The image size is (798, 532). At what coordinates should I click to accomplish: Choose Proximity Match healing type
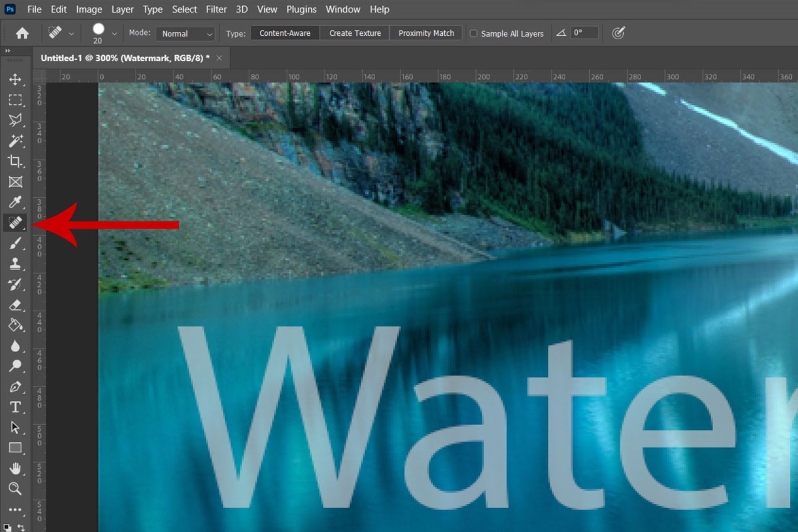click(426, 33)
